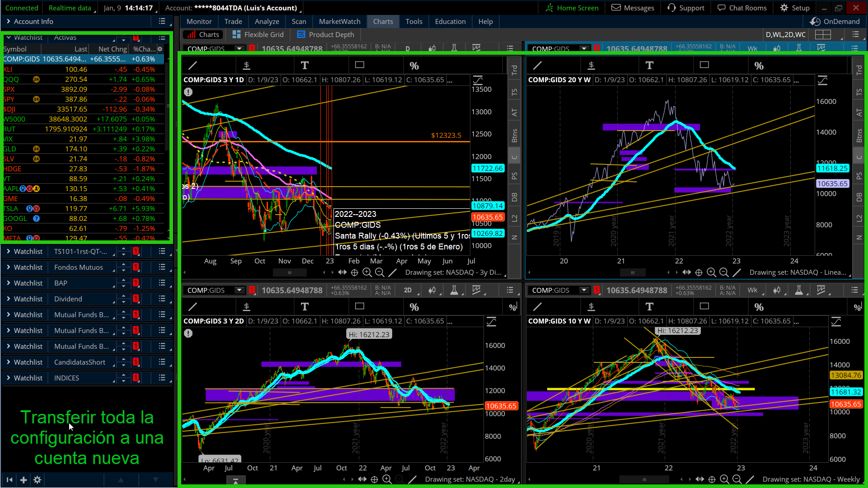The image size is (868, 488).
Task: Select the rectangle tool in bottom-left chart
Action: (x=360, y=307)
